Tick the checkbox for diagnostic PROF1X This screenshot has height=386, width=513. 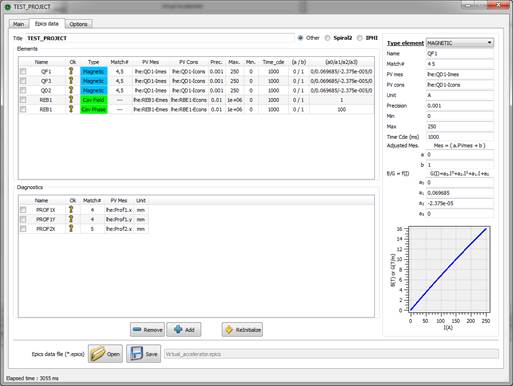pos(23,210)
